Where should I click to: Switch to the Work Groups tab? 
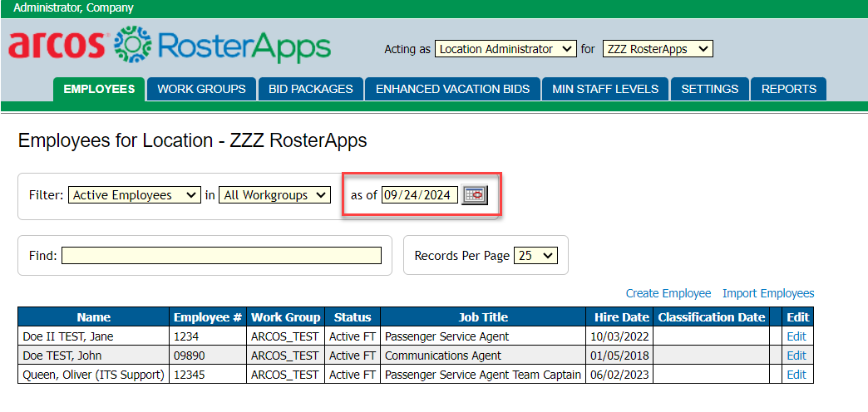pos(201,89)
